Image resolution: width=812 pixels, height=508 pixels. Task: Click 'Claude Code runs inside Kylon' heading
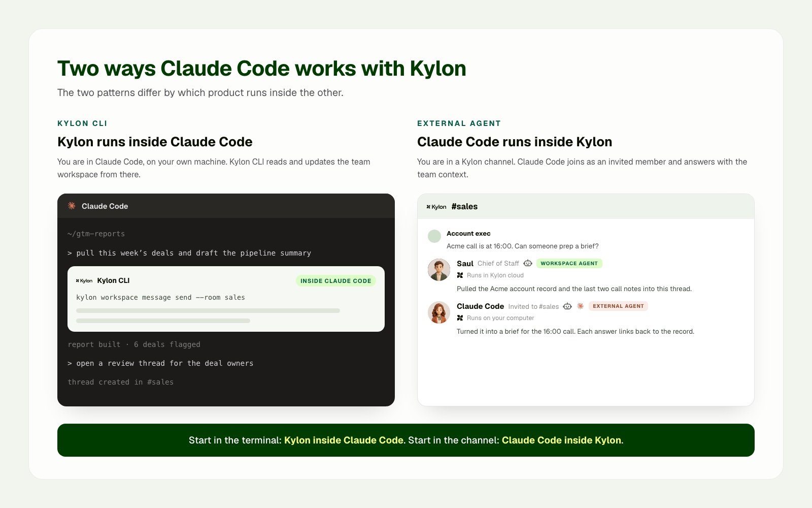point(515,142)
